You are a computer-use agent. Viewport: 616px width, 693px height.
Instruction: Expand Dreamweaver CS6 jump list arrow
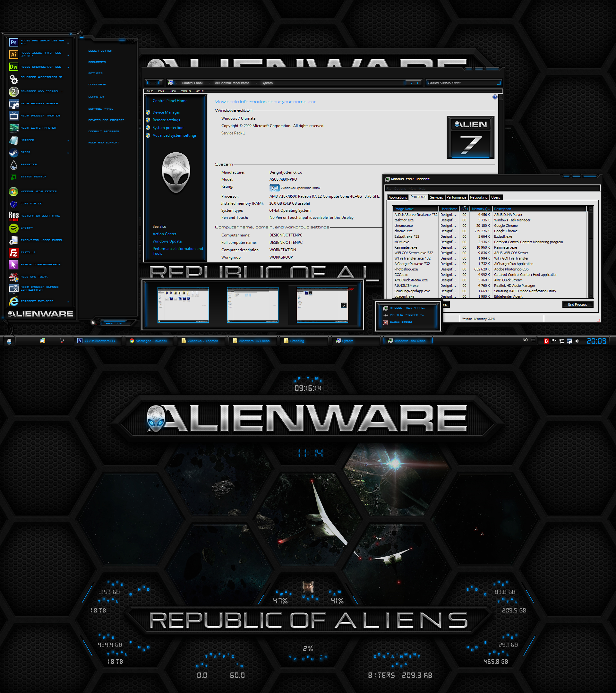[68, 67]
